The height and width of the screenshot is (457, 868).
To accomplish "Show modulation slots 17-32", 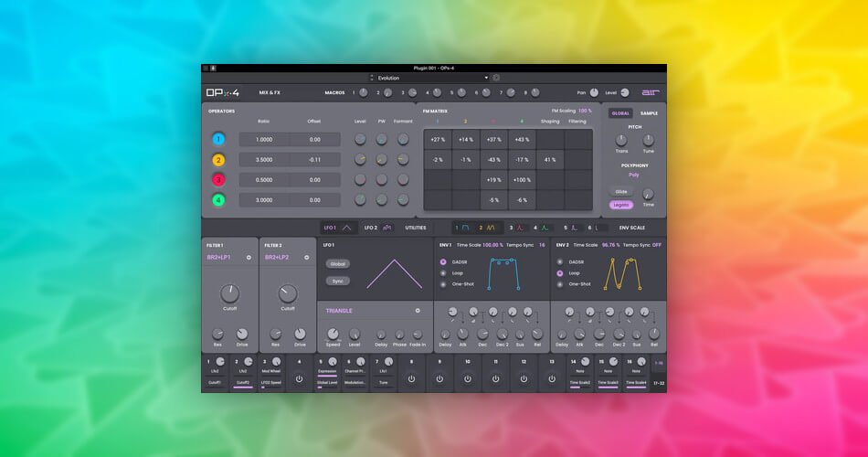I will click(x=659, y=383).
